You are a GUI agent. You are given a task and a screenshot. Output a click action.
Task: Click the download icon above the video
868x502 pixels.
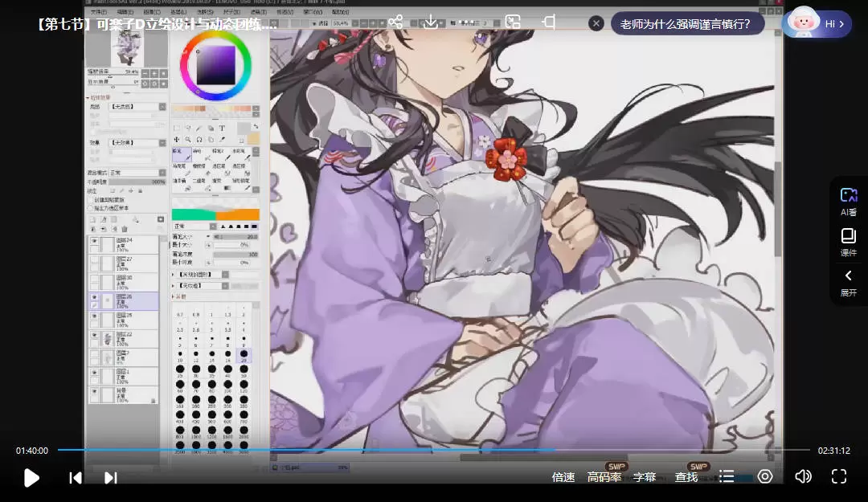[x=430, y=22]
